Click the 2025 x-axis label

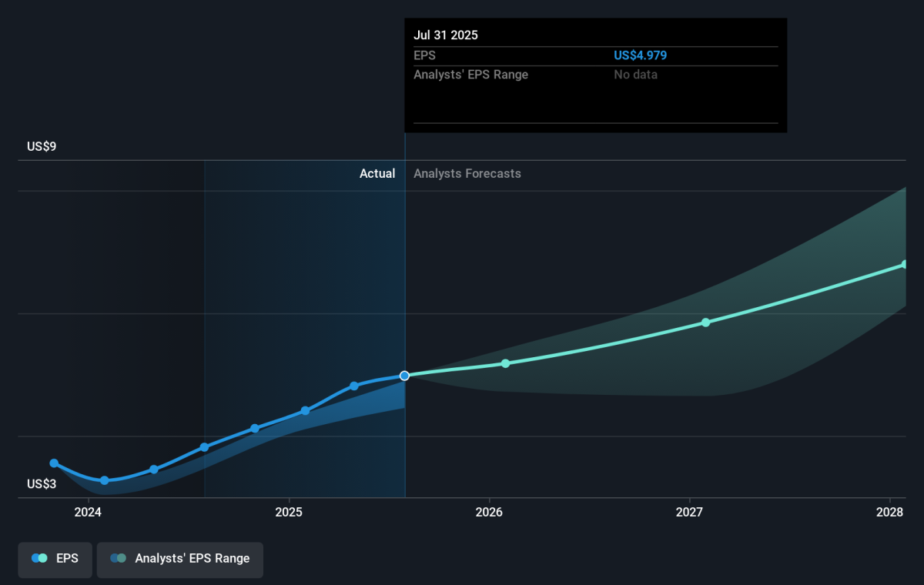(x=289, y=513)
